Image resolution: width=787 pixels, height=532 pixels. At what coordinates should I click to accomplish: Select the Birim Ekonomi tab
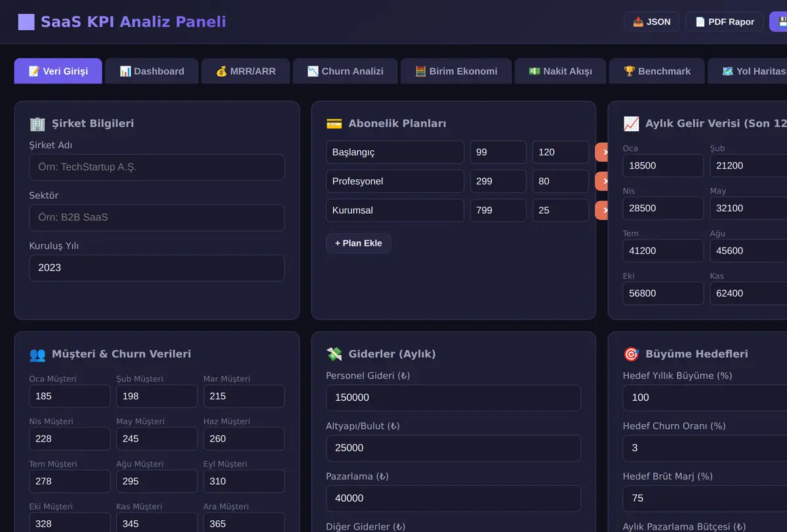pos(456,71)
